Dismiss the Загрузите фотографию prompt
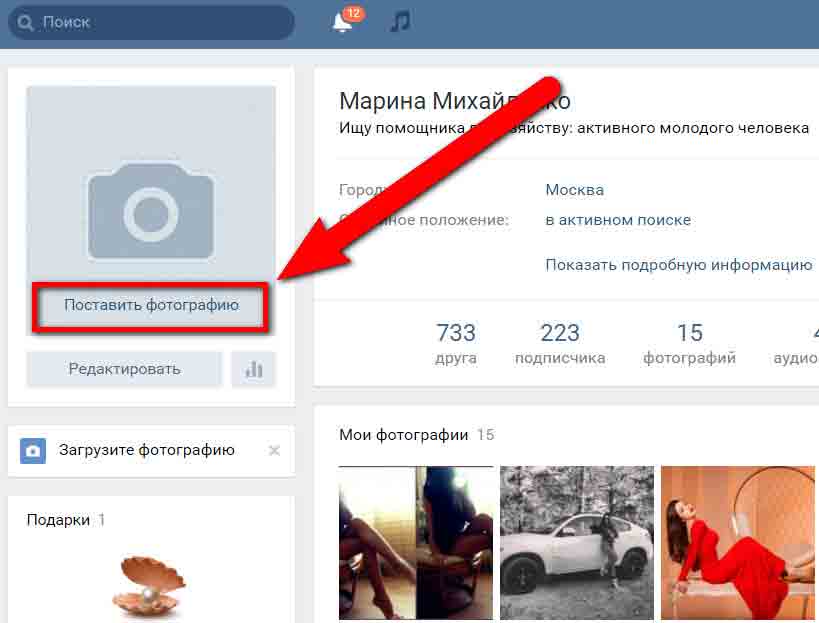The width and height of the screenshot is (819, 623). point(274,451)
